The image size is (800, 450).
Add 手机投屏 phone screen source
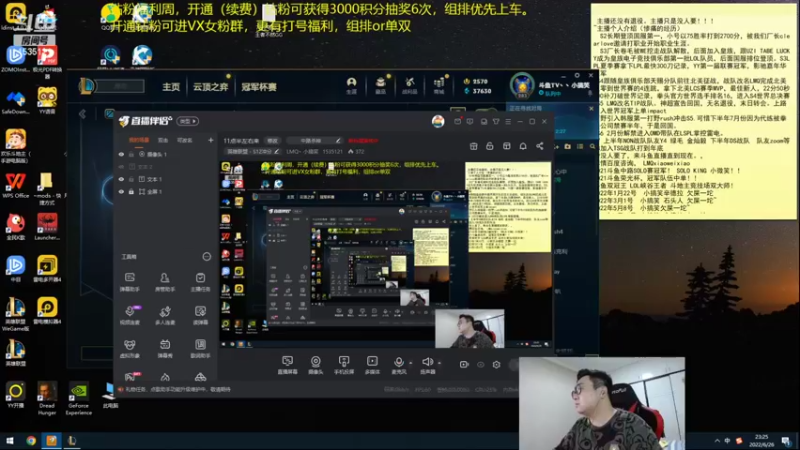(344, 365)
